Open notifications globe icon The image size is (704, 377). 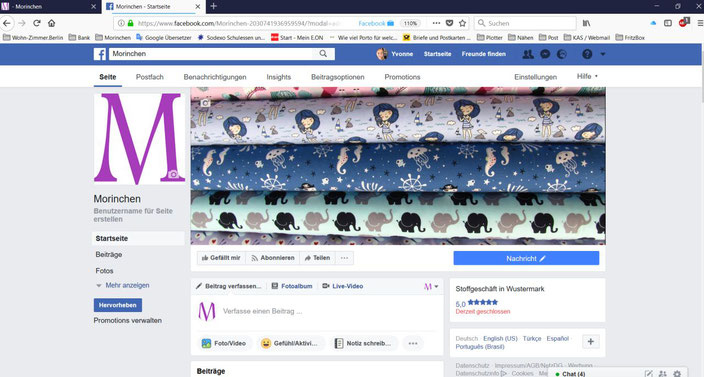[x=562, y=54]
